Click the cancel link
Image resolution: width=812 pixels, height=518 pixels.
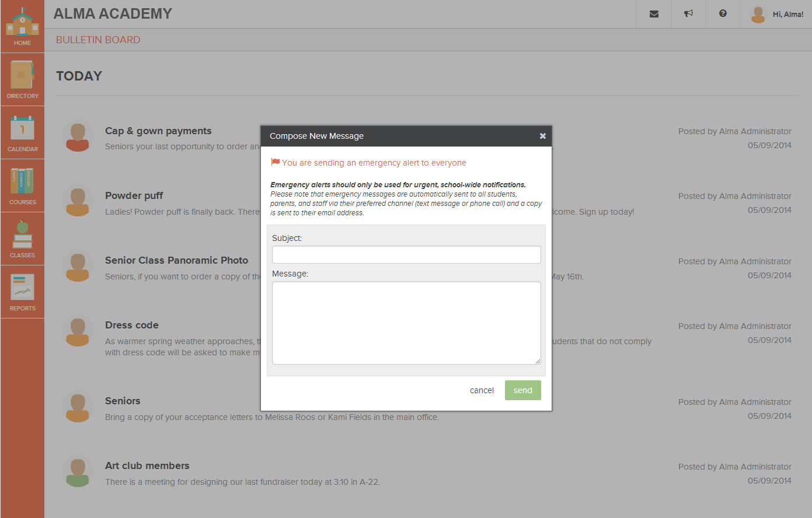[x=482, y=390]
